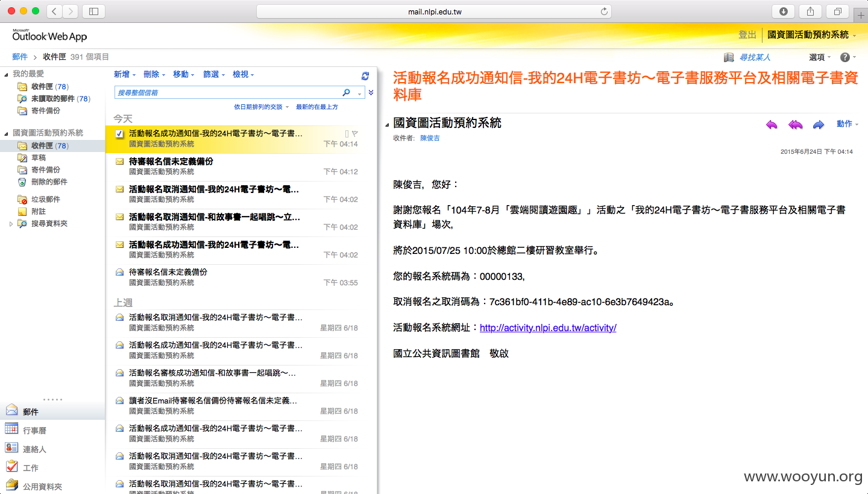Collapse 我的最愛 favorites group

pyautogui.click(x=7, y=74)
